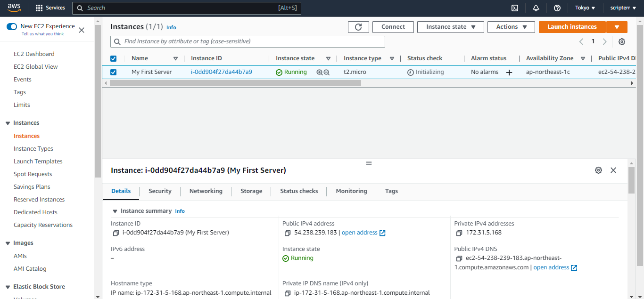Switch to the Security tab

coord(160,191)
